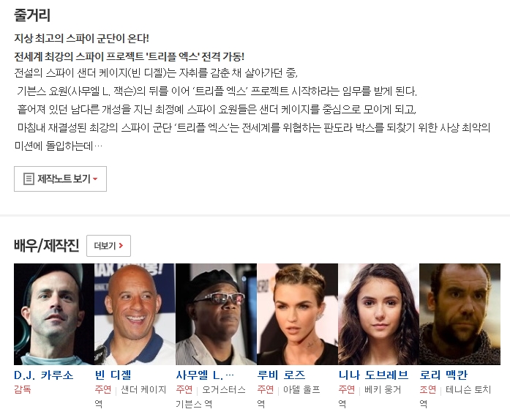Click the 더보기 button next to 배우/제작진
Viewport: 510px width, 420px height.
[108, 246]
